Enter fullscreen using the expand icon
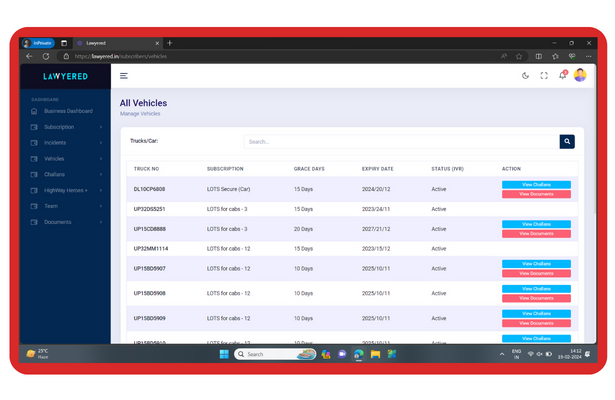Screen dimensions: 615x400 click(544, 76)
